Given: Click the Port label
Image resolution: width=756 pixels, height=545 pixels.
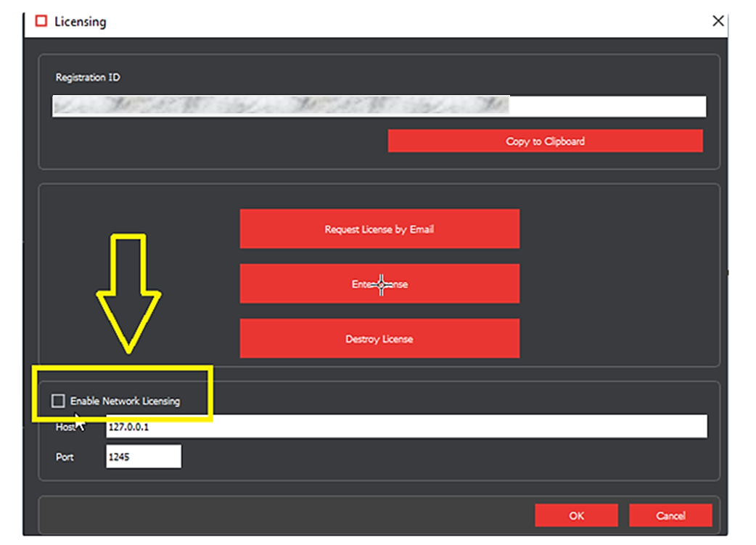Looking at the screenshot, I should click(65, 457).
